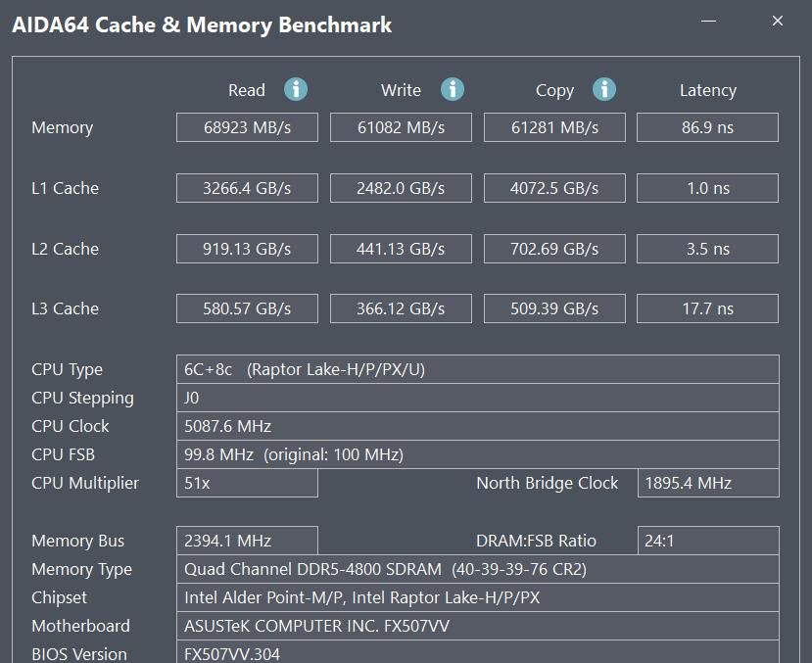
Task: Click the Motherboard name field
Action: point(477,626)
